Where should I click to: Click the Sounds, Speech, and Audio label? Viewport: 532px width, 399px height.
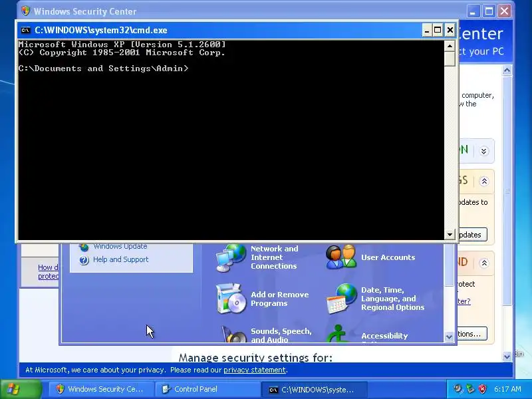click(x=281, y=335)
